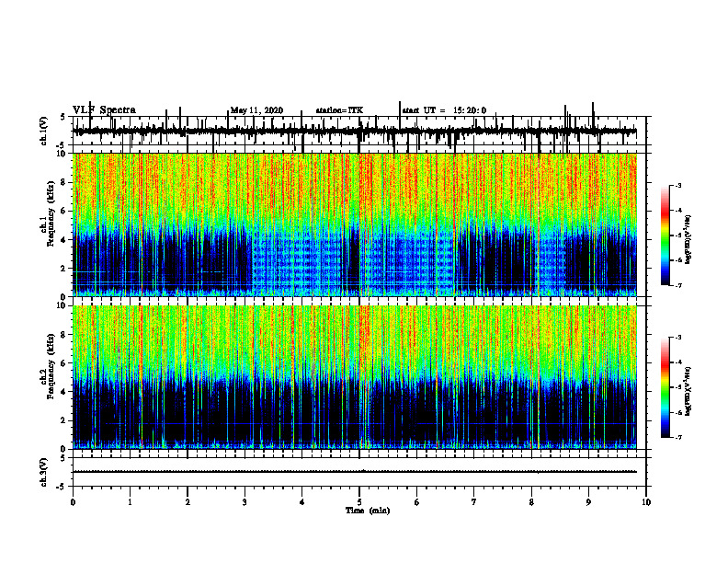Click time axis tick label "4"
This screenshot has width=728, height=563.
coord(302,502)
